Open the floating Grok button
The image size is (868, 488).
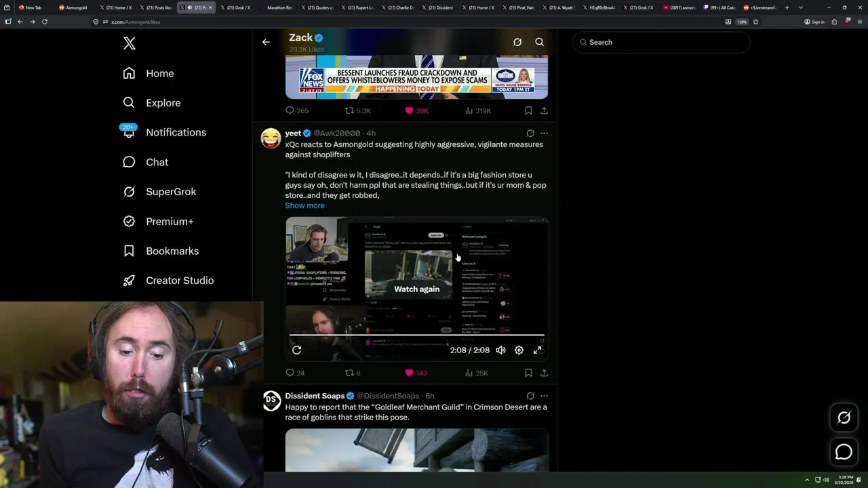pos(844,418)
